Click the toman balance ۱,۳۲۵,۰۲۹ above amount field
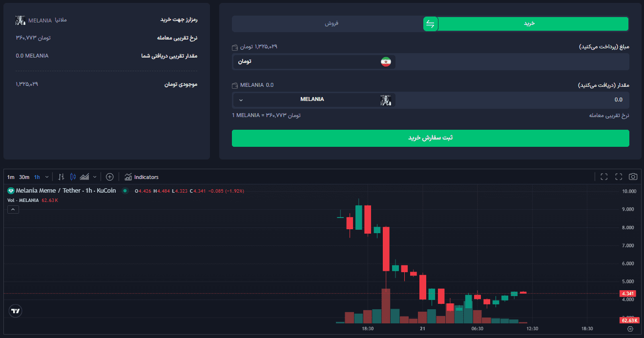The image size is (644, 338). [259, 47]
